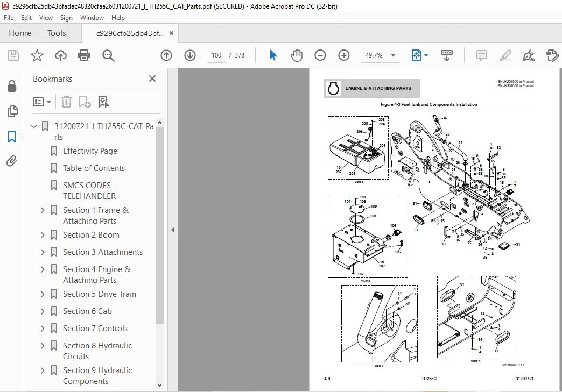This screenshot has height=392, width=562.
Task: Close the c9296cfb25db43bf... document tab
Action: tap(171, 33)
